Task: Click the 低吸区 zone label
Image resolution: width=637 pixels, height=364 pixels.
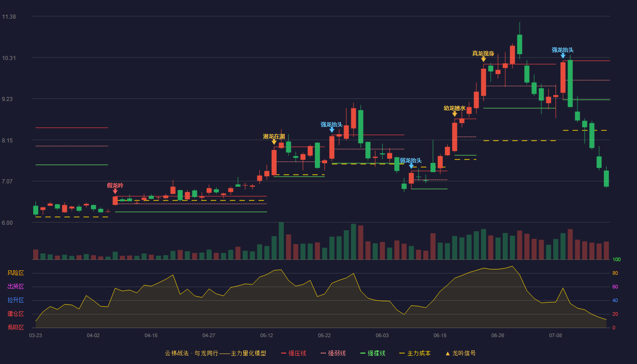Action: (15, 328)
